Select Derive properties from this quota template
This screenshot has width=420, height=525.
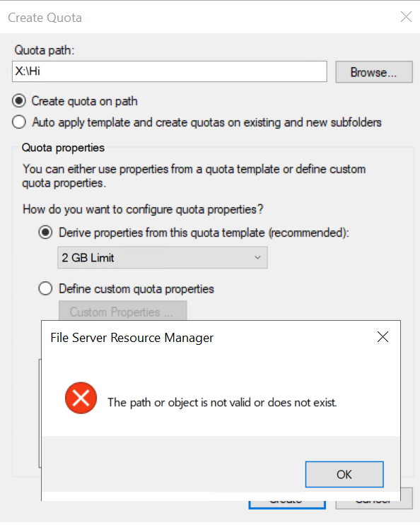[45, 232]
